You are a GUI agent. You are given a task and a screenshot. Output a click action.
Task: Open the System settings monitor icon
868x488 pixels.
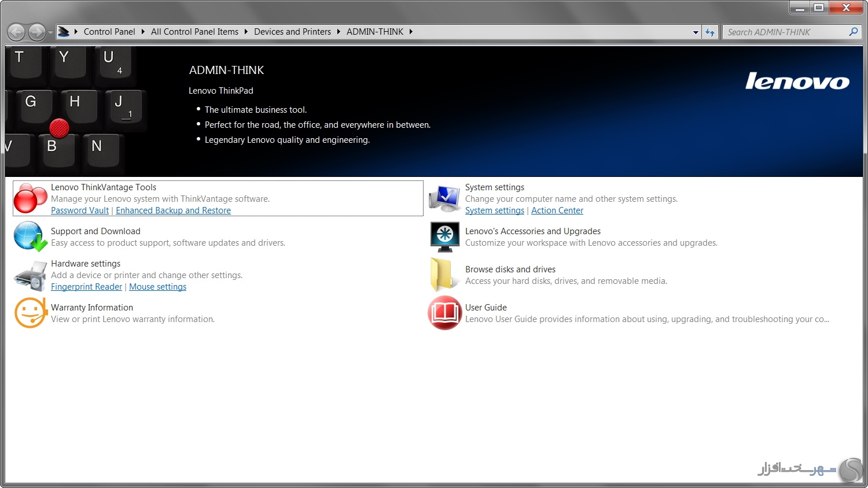tap(444, 199)
